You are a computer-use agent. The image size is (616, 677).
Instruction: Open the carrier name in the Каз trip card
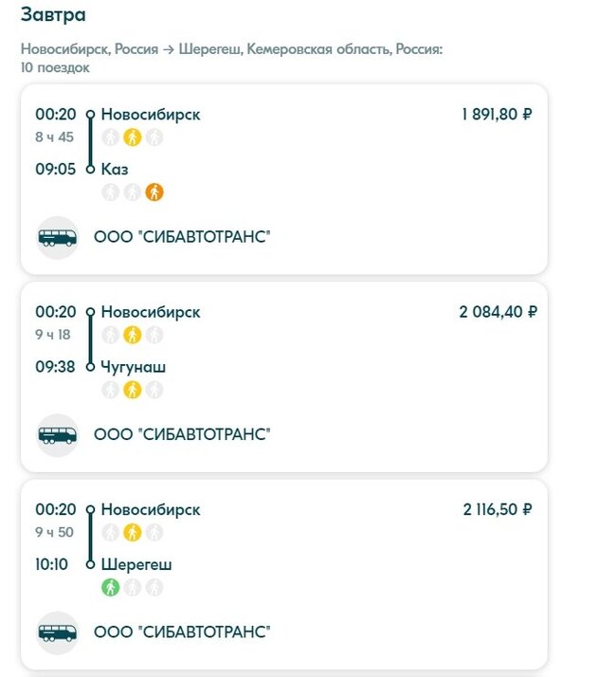tap(182, 237)
